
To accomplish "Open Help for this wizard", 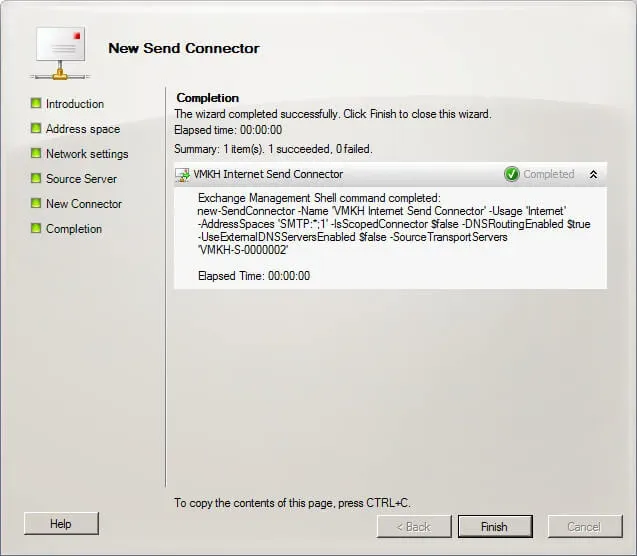I will [x=61, y=524].
